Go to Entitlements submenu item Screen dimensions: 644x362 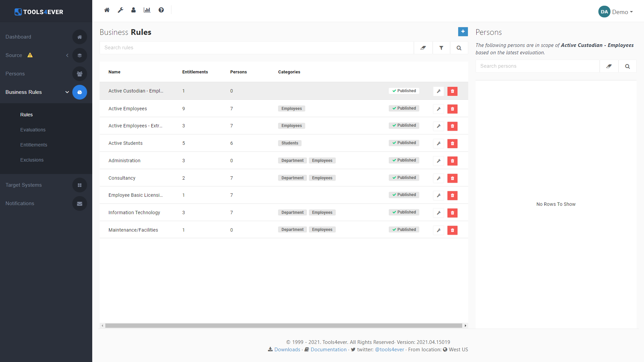pyautogui.click(x=34, y=145)
